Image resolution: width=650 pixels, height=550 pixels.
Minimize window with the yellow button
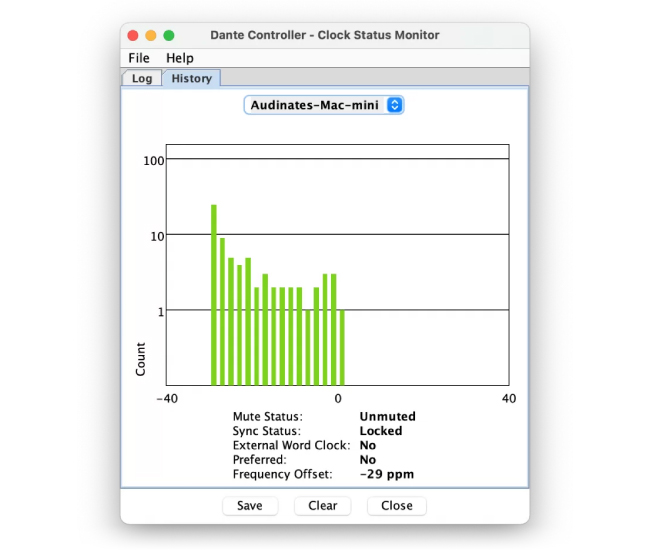(x=151, y=35)
